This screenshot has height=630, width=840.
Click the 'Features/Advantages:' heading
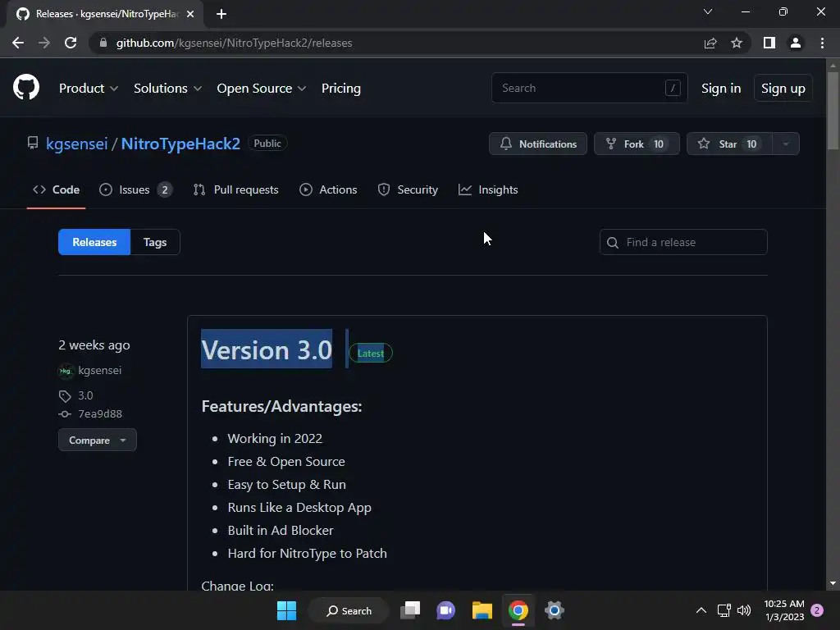pos(282,407)
